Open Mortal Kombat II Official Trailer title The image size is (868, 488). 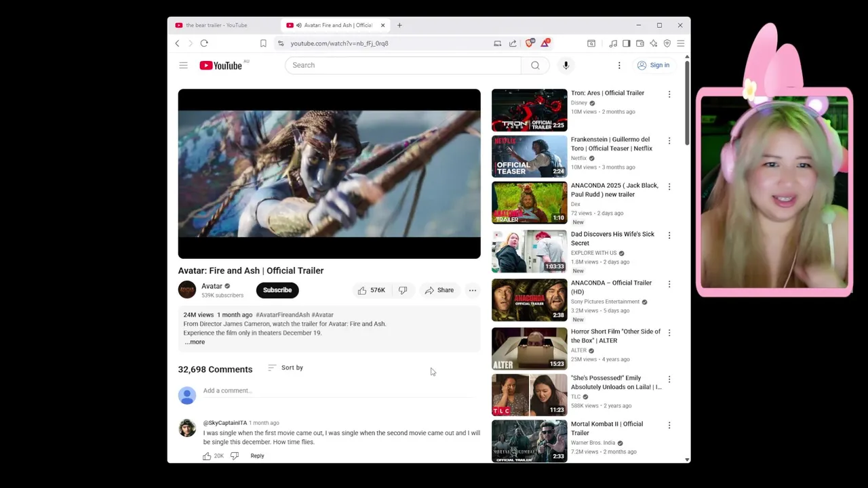607,428
